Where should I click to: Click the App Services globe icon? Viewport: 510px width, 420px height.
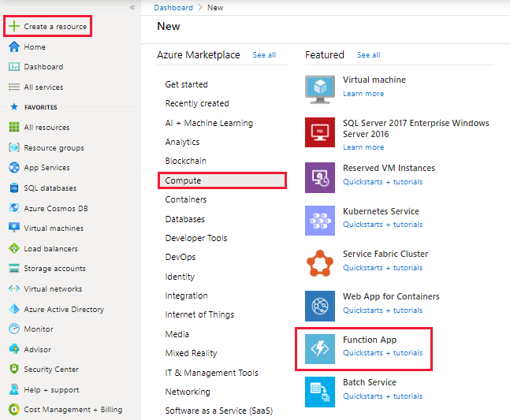coord(14,167)
